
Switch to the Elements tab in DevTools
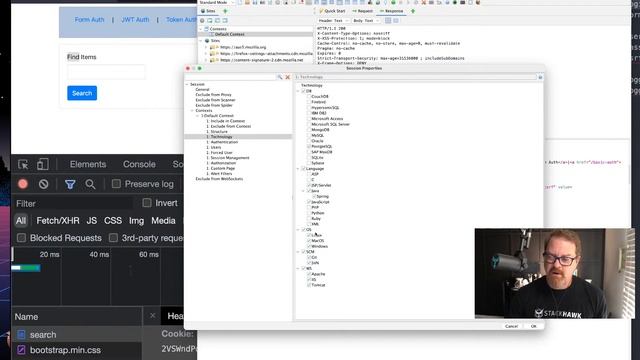[88, 164]
